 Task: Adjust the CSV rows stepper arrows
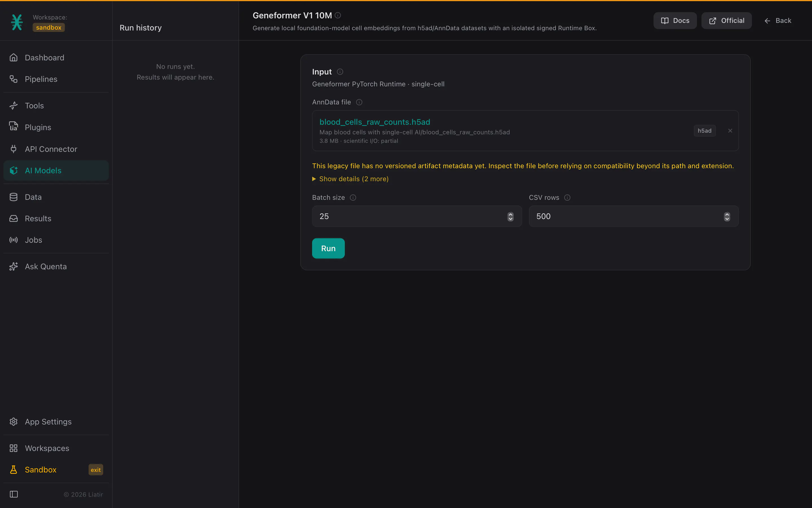click(x=727, y=217)
